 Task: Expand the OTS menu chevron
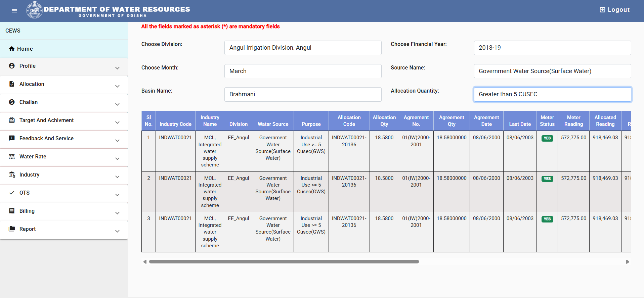[117, 195]
